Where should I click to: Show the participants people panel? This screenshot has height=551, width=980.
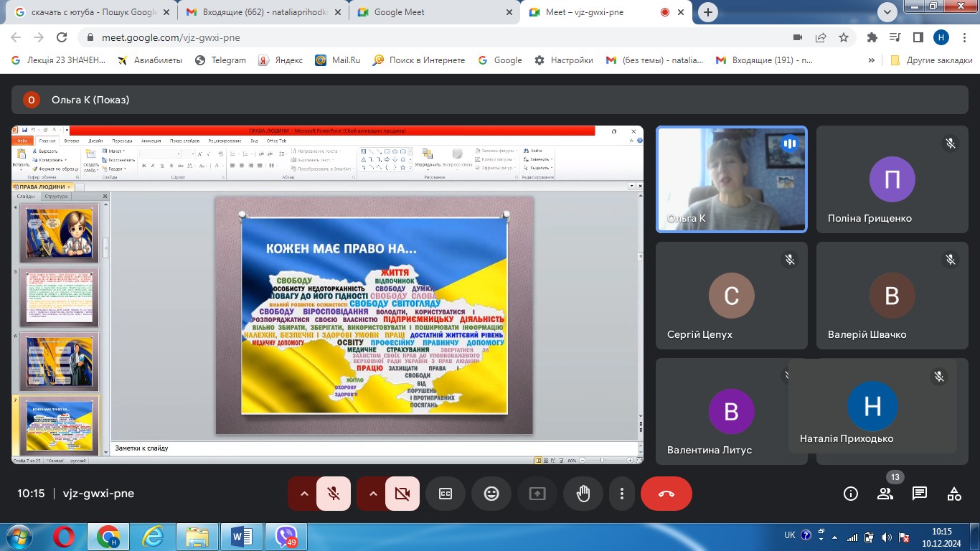pyautogui.click(x=885, y=494)
